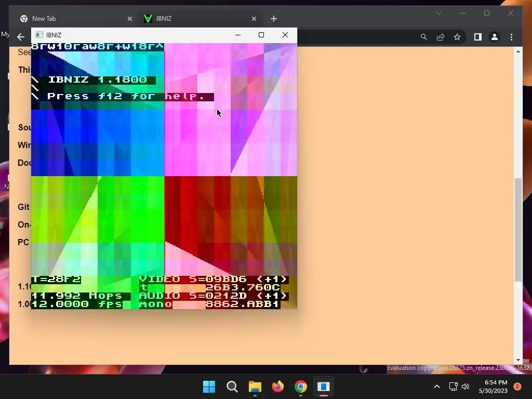
Task: Maximize the IBNIZ app window
Action: click(261, 35)
